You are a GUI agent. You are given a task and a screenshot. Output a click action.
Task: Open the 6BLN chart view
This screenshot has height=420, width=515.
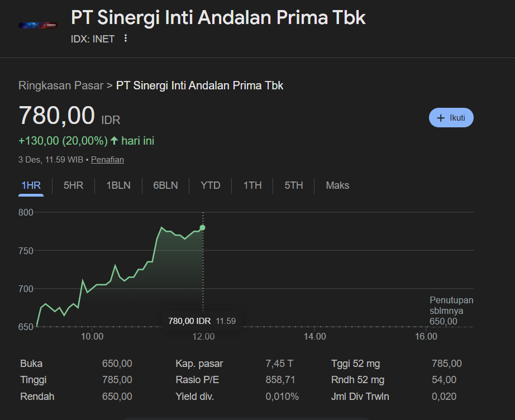click(x=165, y=185)
